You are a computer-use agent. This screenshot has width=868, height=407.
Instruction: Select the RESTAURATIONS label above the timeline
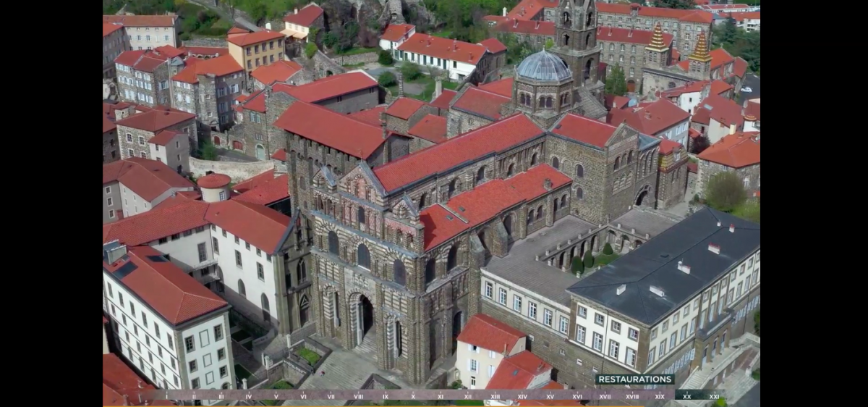634,379
